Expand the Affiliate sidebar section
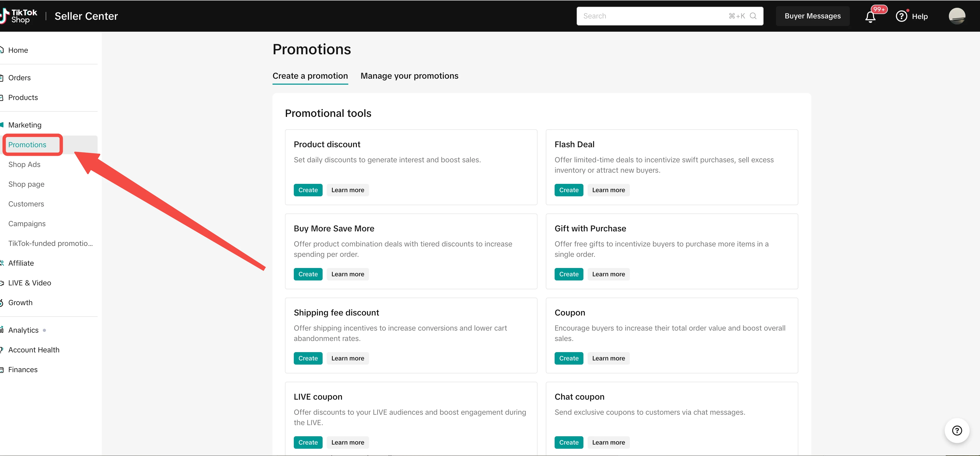The width and height of the screenshot is (980, 456). click(x=21, y=263)
